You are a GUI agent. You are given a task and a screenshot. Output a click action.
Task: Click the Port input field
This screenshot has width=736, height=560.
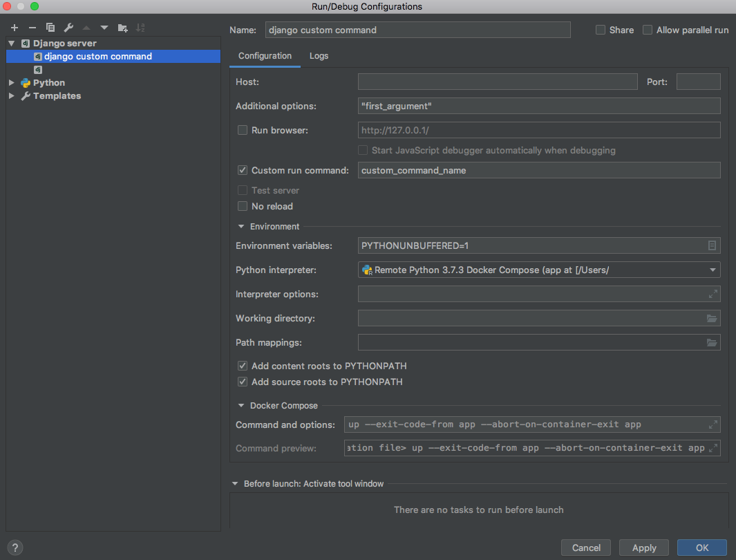698,82
